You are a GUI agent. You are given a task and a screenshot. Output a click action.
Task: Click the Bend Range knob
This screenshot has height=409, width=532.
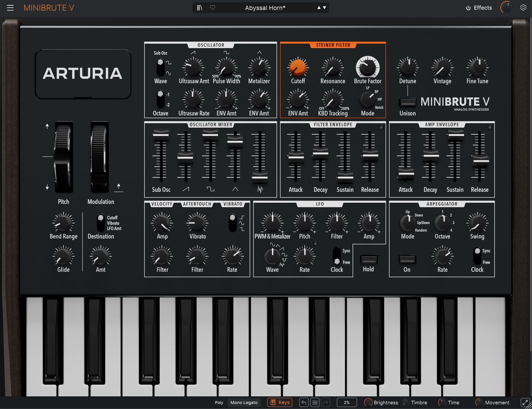pos(63,223)
